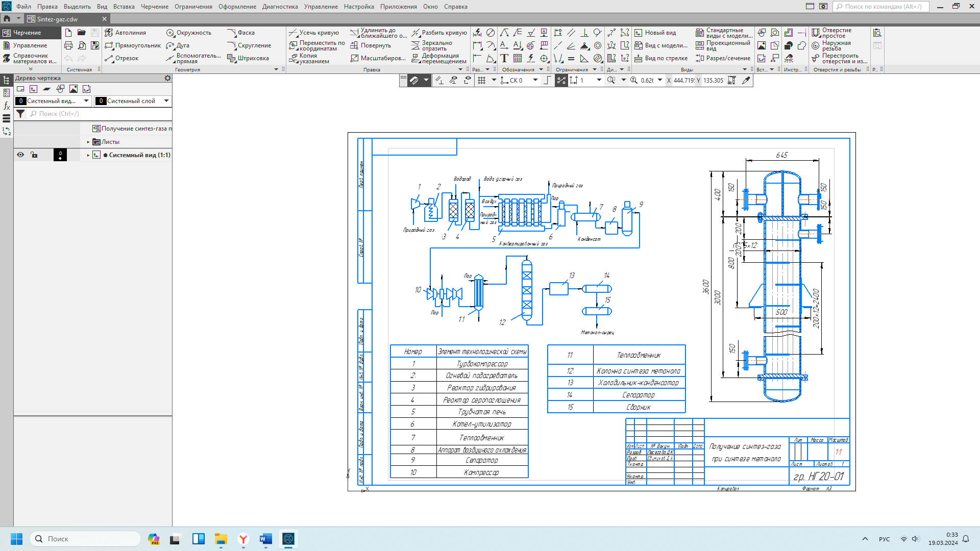The width and height of the screenshot is (980, 551).
Task: Click Масштабировать scale tool
Action: click(x=378, y=58)
